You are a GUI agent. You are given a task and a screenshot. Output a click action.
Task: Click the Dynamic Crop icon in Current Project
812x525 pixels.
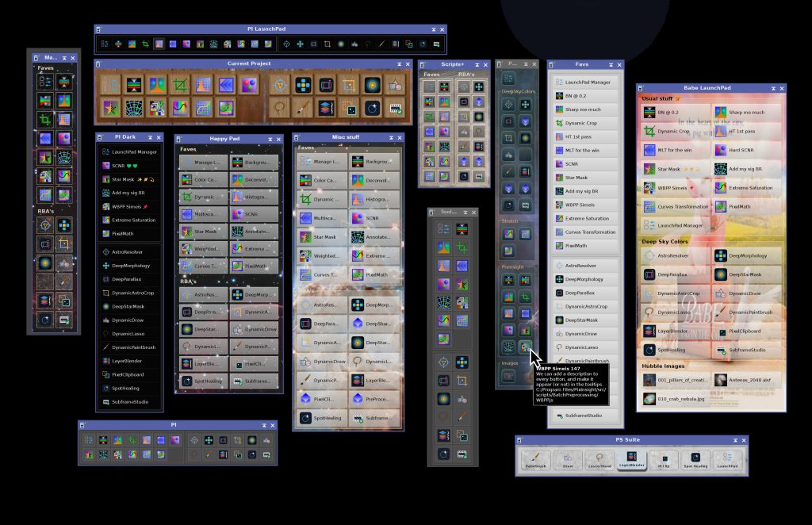click(x=180, y=85)
